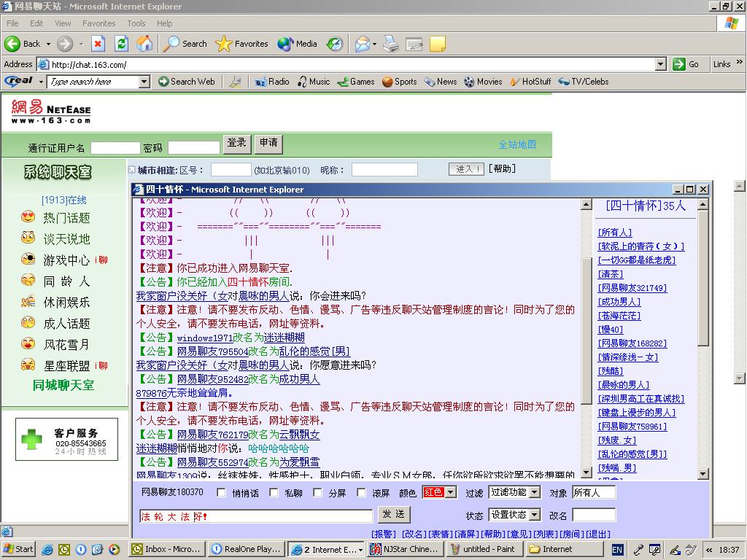Expand the Real logo menu arrow

tap(41, 82)
